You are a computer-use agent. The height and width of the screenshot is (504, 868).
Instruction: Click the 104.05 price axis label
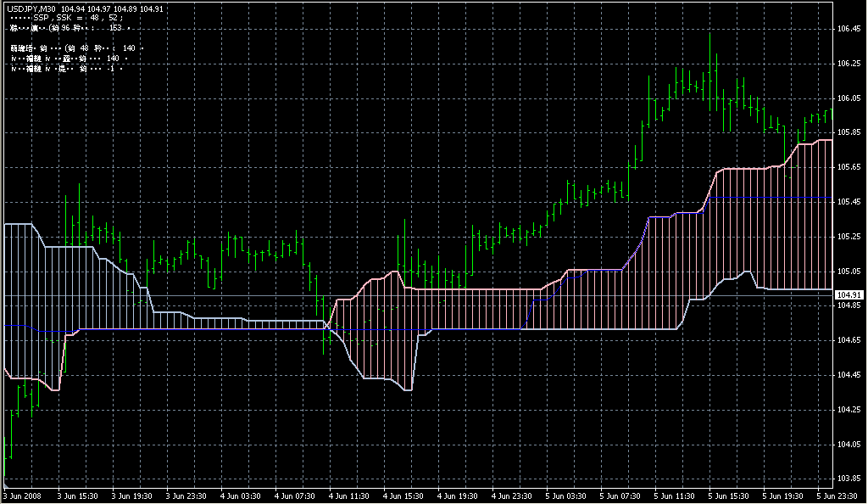click(849, 445)
